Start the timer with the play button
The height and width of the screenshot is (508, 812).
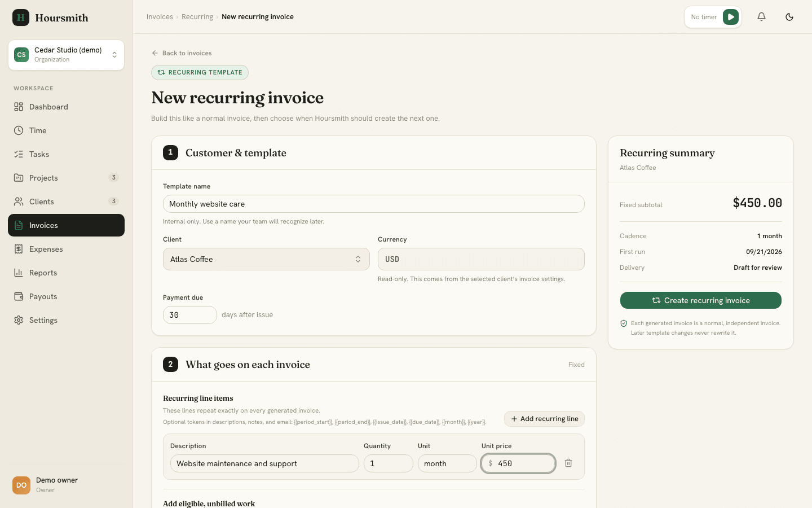(x=731, y=17)
